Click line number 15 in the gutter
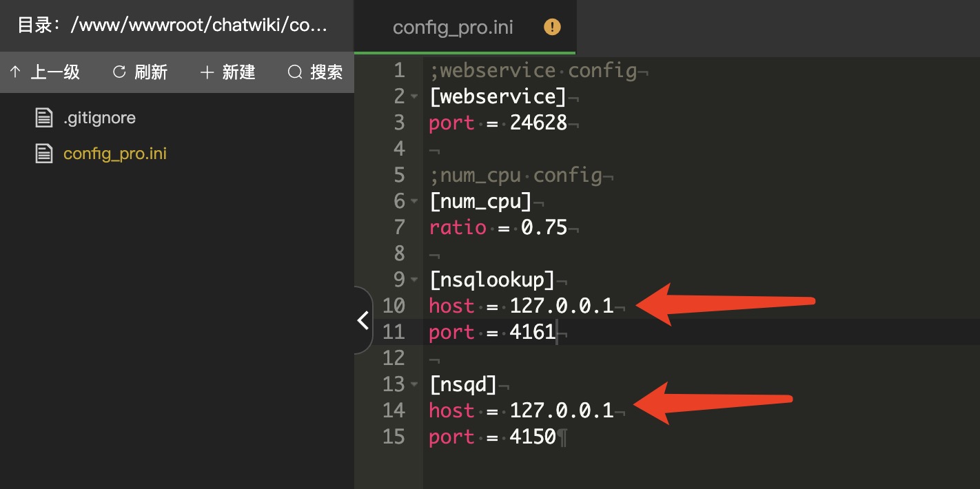Image resolution: width=980 pixels, height=489 pixels. (x=394, y=437)
